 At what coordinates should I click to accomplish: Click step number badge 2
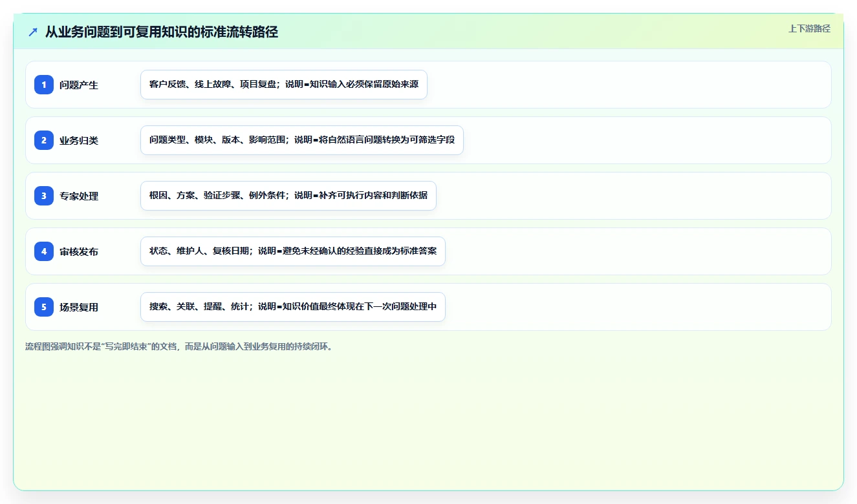pyautogui.click(x=44, y=140)
